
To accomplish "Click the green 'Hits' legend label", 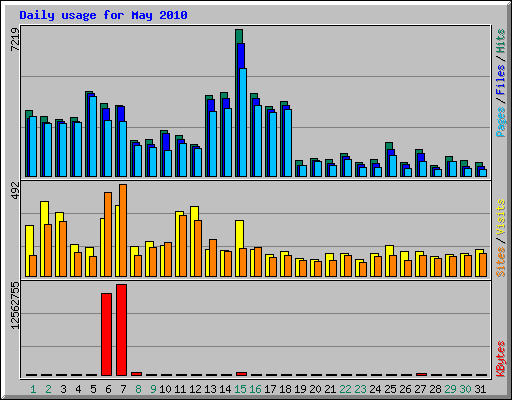I will [x=501, y=41].
